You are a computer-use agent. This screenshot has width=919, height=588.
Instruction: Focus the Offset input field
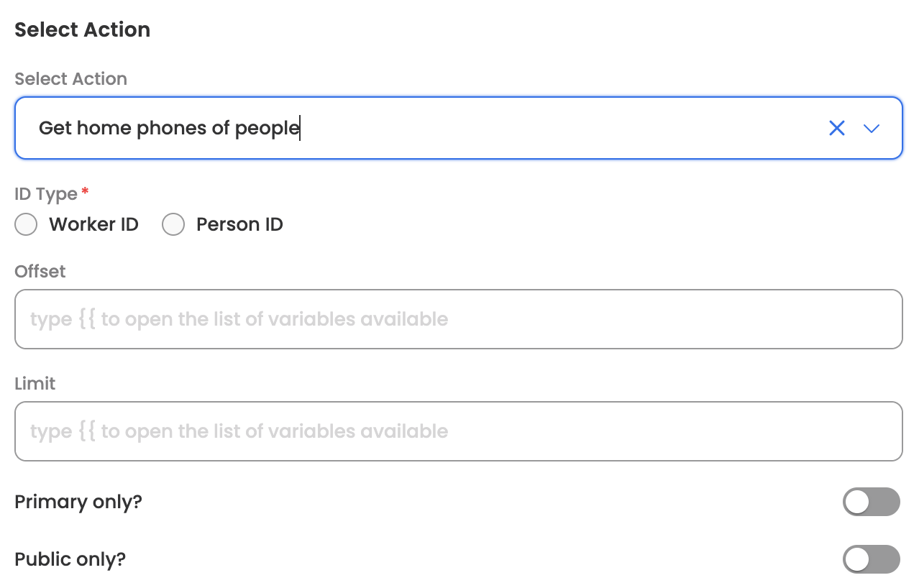click(458, 319)
